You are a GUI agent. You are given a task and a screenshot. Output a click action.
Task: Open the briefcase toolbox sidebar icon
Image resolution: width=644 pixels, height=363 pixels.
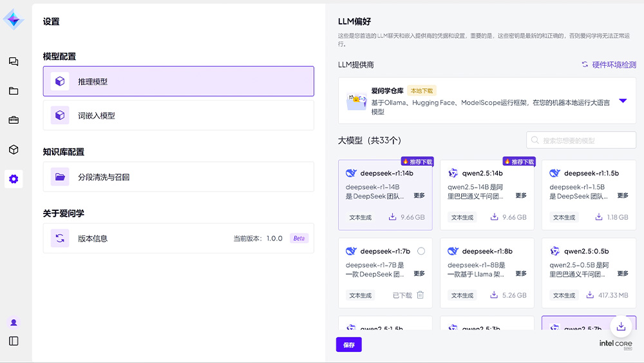14,120
